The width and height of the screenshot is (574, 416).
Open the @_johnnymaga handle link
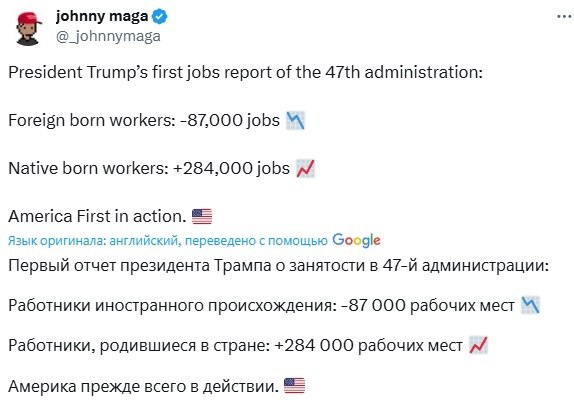coord(108,36)
